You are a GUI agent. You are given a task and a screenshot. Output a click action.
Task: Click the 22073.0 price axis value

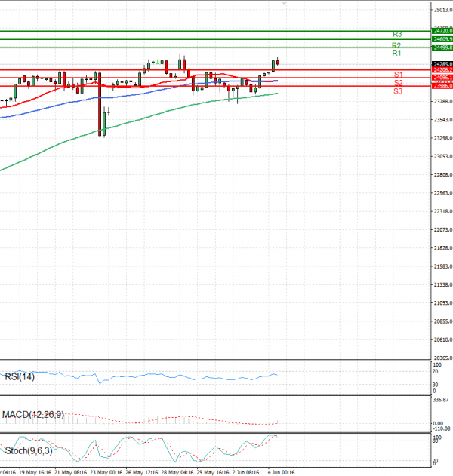click(x=443, y=230)
